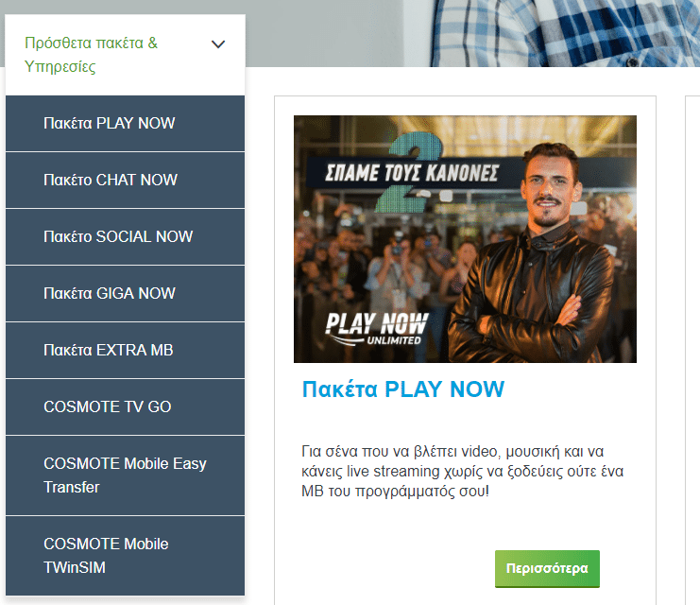Click the Πρόσθετα πακέτα & Υπηρεσίες dropdown header
700x605 pixels.
tap(125, 55)
